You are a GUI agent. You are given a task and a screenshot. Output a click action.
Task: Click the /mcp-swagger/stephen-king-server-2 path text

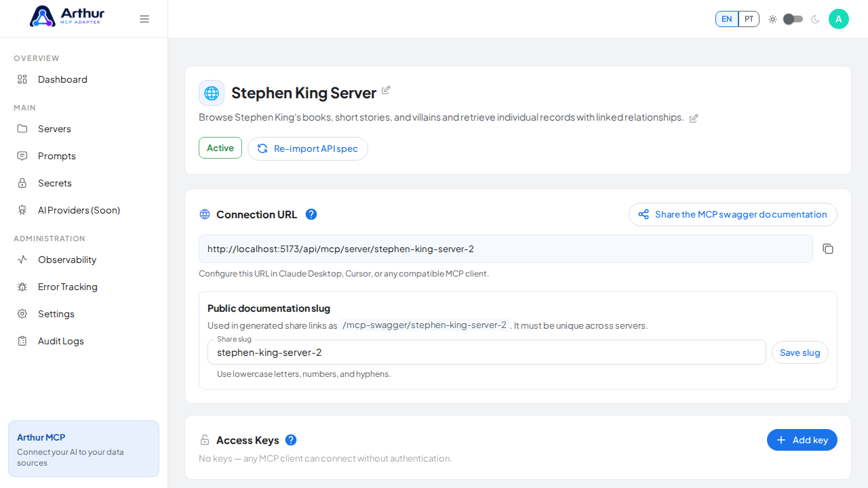pyautogui.click(x=425, y=325)
